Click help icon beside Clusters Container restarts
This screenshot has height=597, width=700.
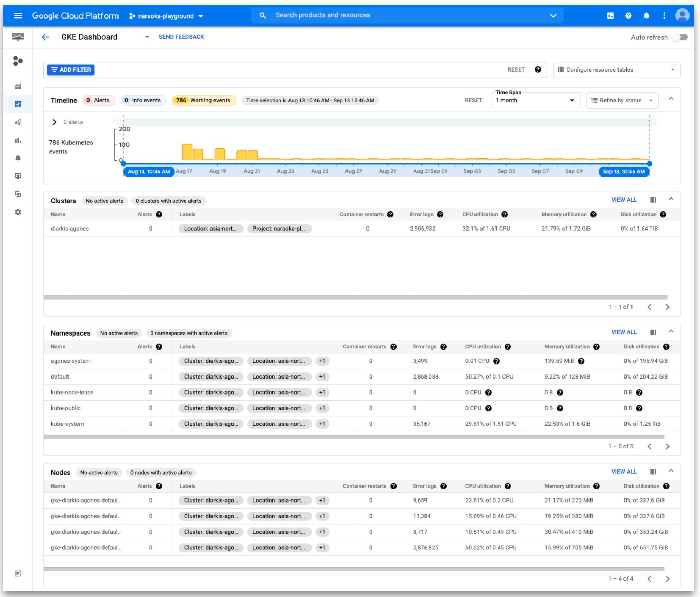[x=390, y=215]
